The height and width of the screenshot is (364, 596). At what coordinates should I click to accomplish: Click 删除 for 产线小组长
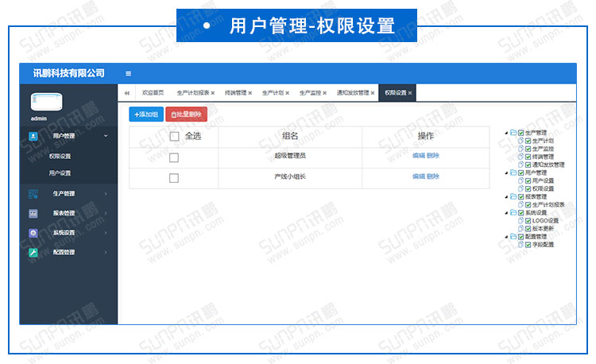tap(433, 176)
